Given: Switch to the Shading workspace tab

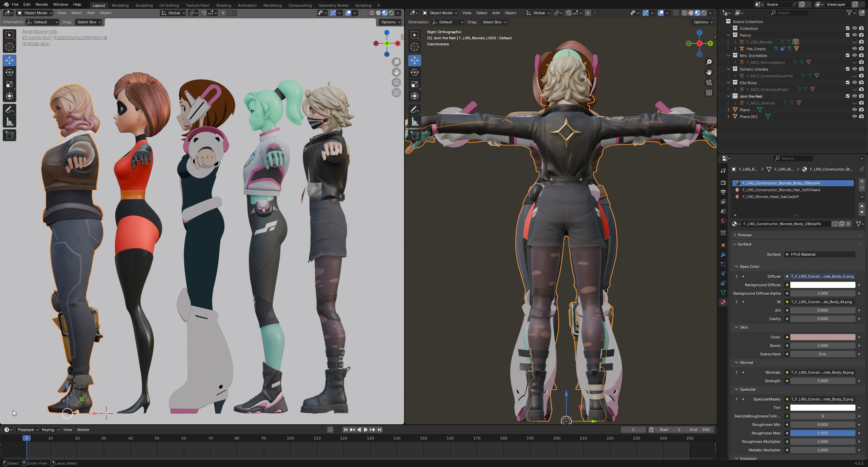Looking at the screenshot, I should tap(223, 5).
